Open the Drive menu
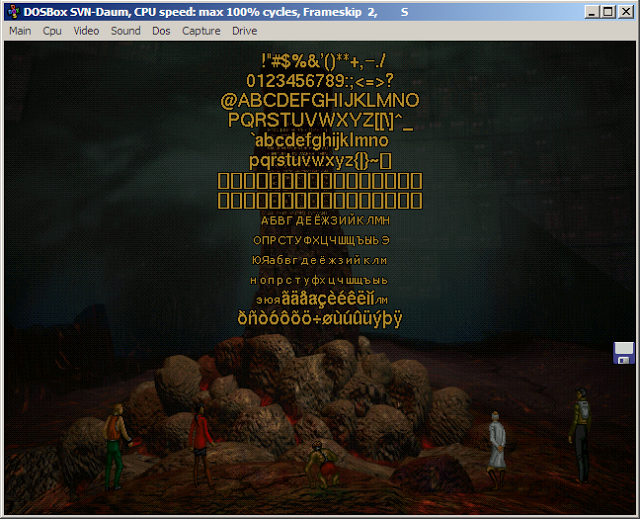Screen dimensions: 640x519 click(x=244, y=31)
